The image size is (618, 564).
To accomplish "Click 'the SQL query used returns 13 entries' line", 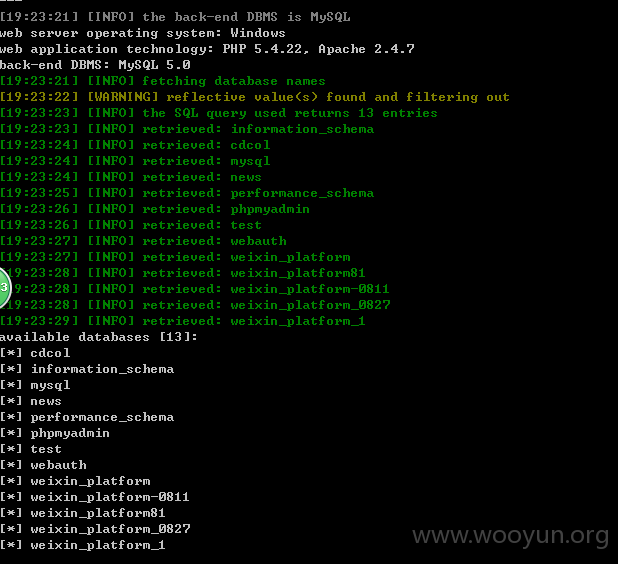I will 219,113.
